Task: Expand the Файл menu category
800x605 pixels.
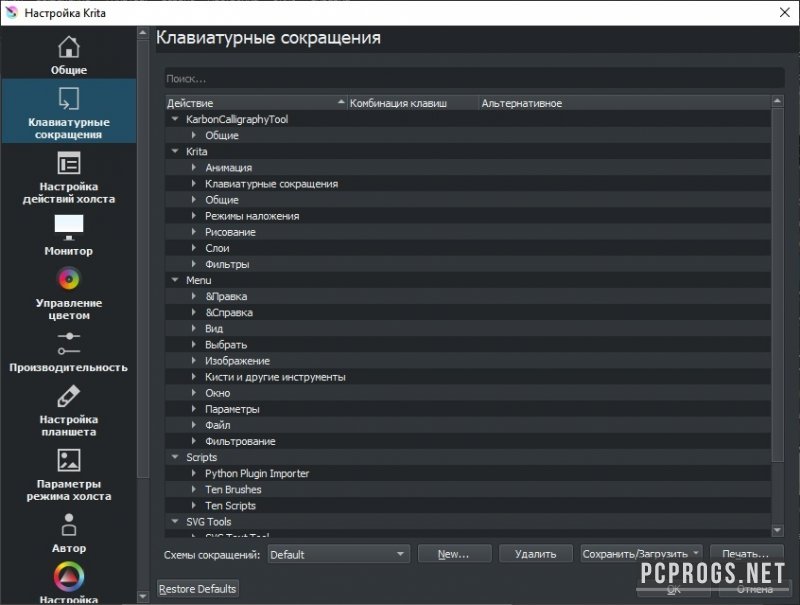Action: coord(193,425)
